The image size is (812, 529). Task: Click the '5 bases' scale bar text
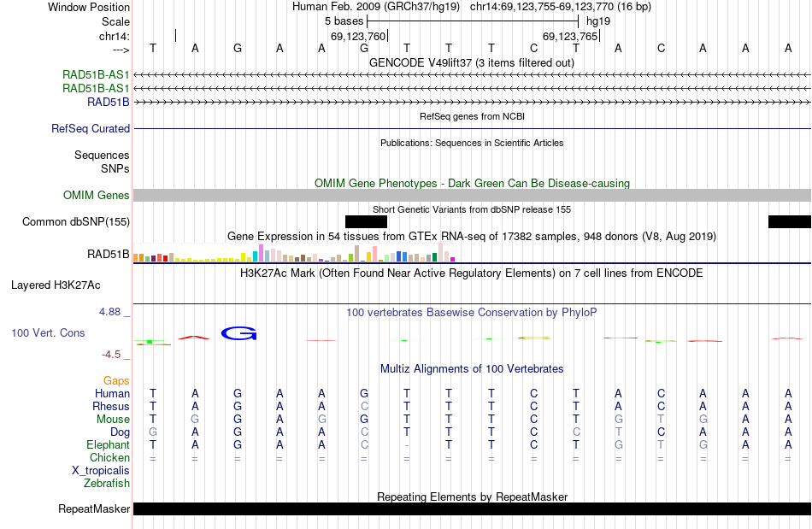344,21
